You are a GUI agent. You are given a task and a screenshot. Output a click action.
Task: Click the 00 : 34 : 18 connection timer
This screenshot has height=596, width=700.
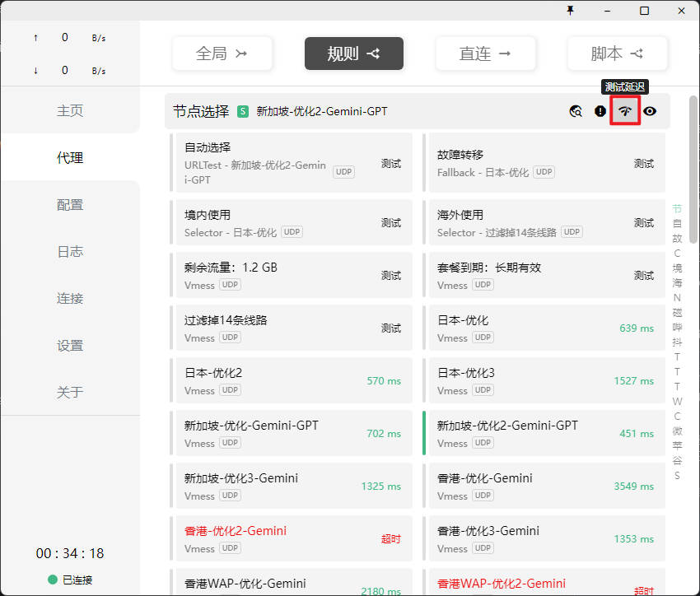click(70, 553)
